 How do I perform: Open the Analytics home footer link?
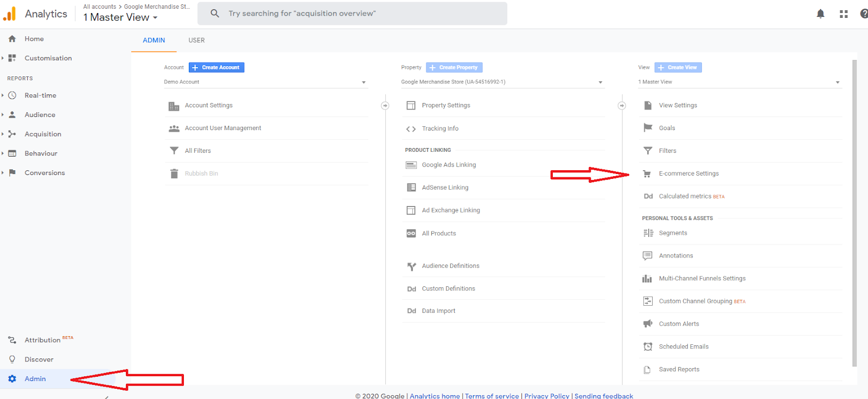435,396
